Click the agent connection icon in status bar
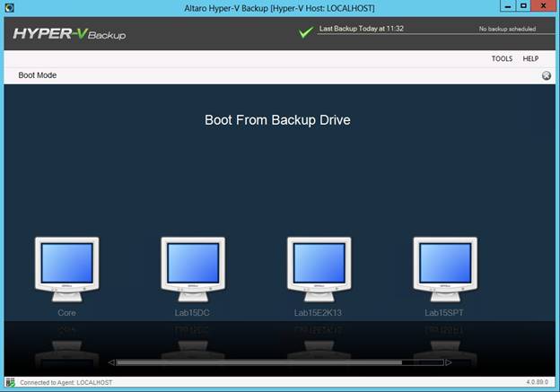This screenshot has width=560, height=392. [x=11, y=382]
